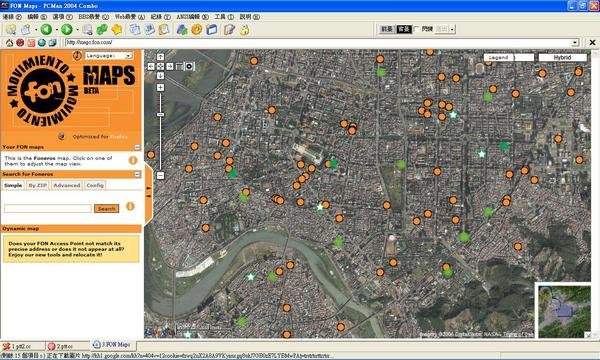600x360 pixels.
Task: Switch map view with Hybrid button
Action: coord(562,57)
